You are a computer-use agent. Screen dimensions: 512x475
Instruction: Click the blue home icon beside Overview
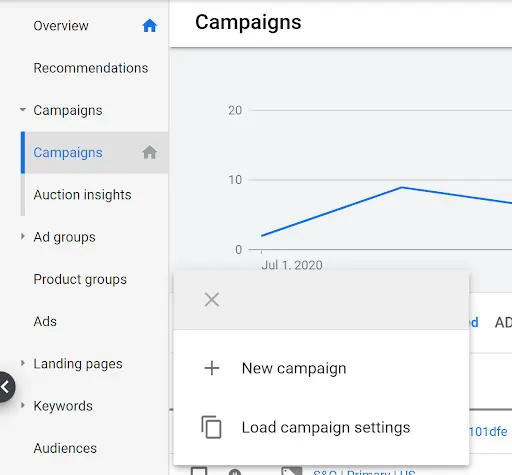tap(149, 26)
